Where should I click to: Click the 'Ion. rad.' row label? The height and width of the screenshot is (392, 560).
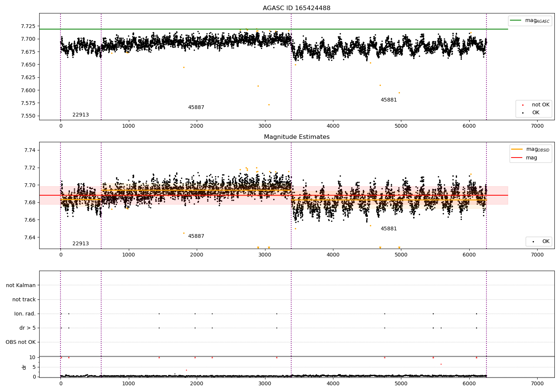coord(25,314)
